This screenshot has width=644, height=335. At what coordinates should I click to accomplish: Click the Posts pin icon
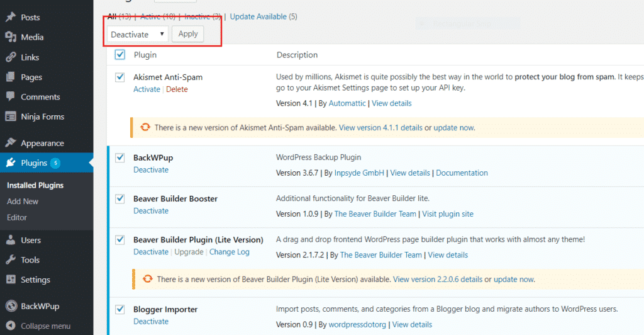click(11, 17)
